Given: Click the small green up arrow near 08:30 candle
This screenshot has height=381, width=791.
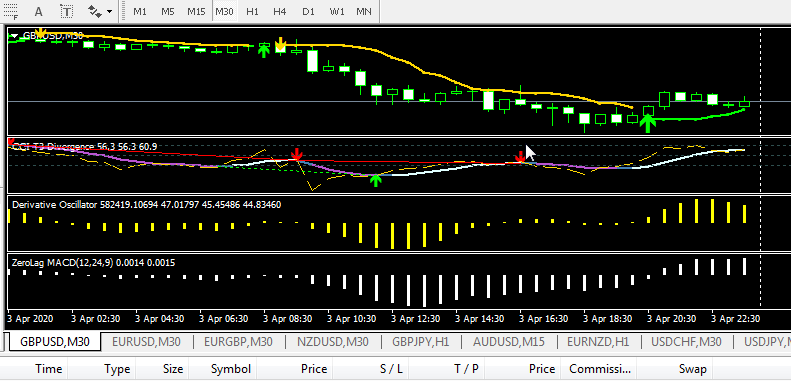Looking at the screenshot, I should (263, 50).
